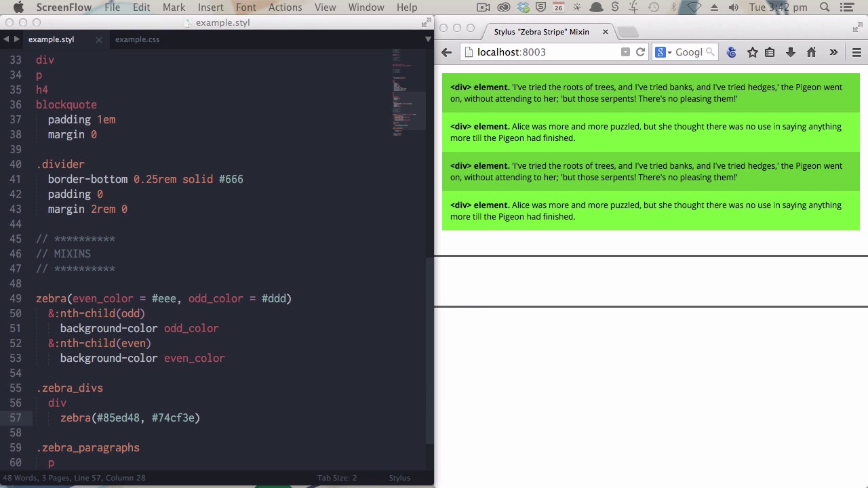Go to previous tab with left arrow in editor
This screenshot has height=488, width=868.
[x=6, y=39]
